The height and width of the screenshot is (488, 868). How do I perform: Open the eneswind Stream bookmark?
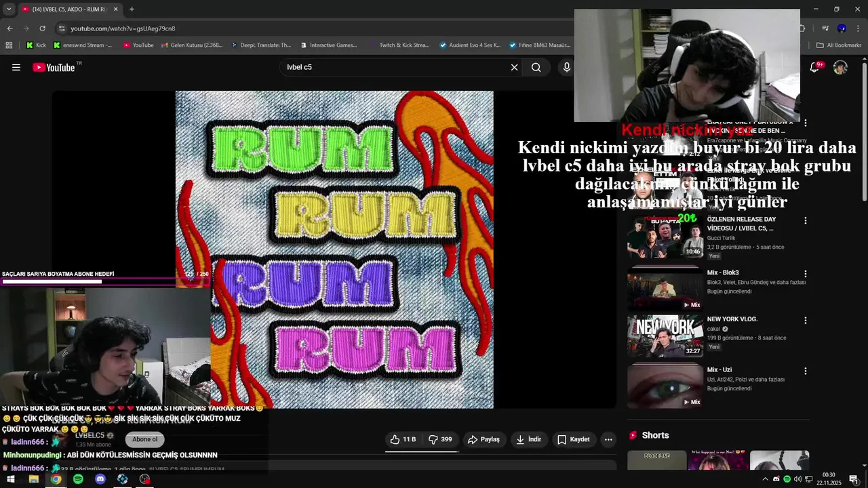[83, 45]
